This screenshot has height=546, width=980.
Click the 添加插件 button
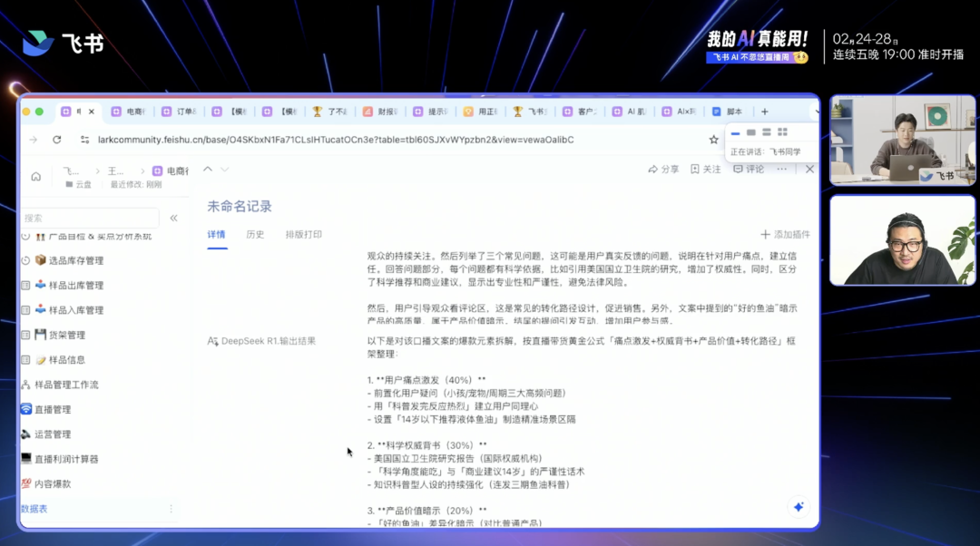coord(785,234)
